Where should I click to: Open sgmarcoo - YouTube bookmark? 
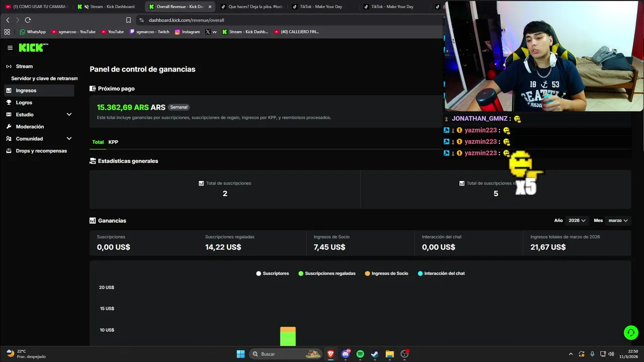(73, 32)
